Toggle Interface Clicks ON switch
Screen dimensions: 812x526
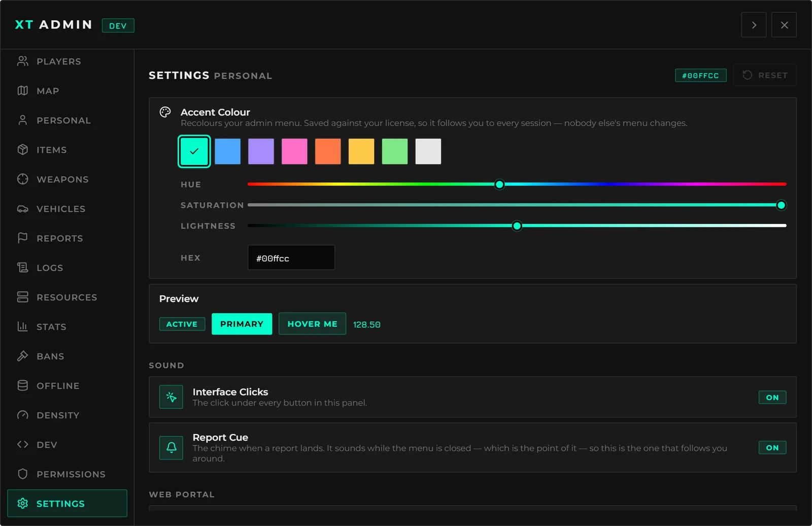pyautogui.click(x=772, y=398)
